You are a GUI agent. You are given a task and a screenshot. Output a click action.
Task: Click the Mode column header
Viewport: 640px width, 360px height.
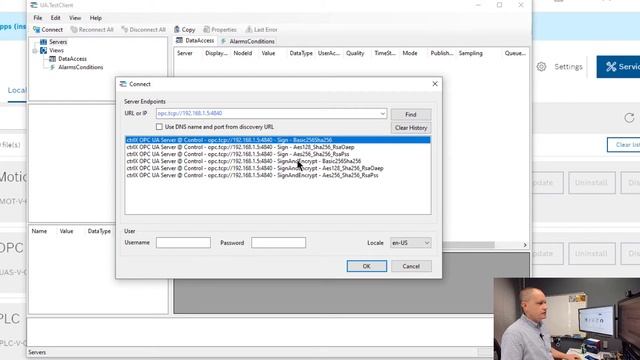point(410,53)
